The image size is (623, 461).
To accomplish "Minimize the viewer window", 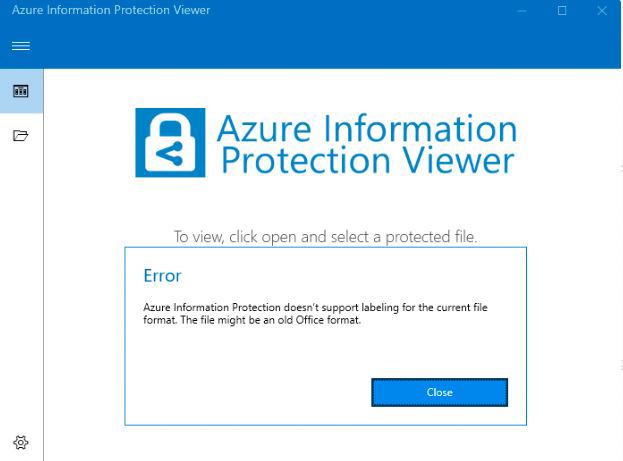I will 522,11.
